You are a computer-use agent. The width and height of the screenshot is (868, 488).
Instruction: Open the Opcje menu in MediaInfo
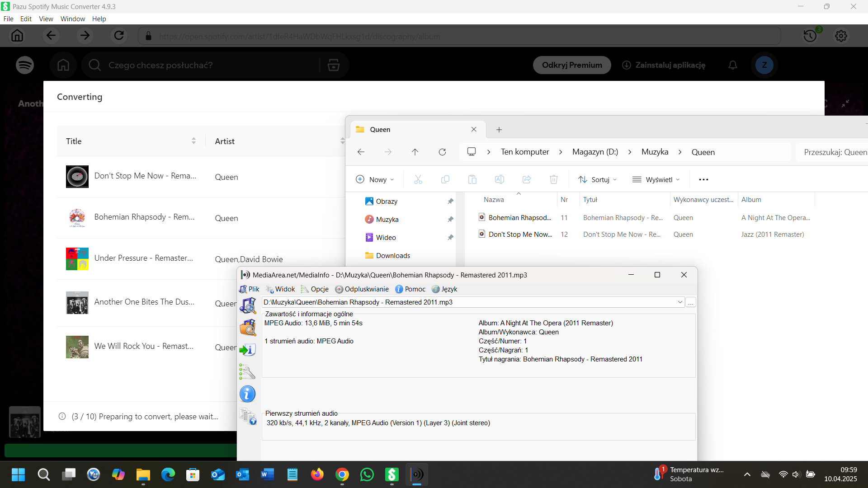coord(315,289)
